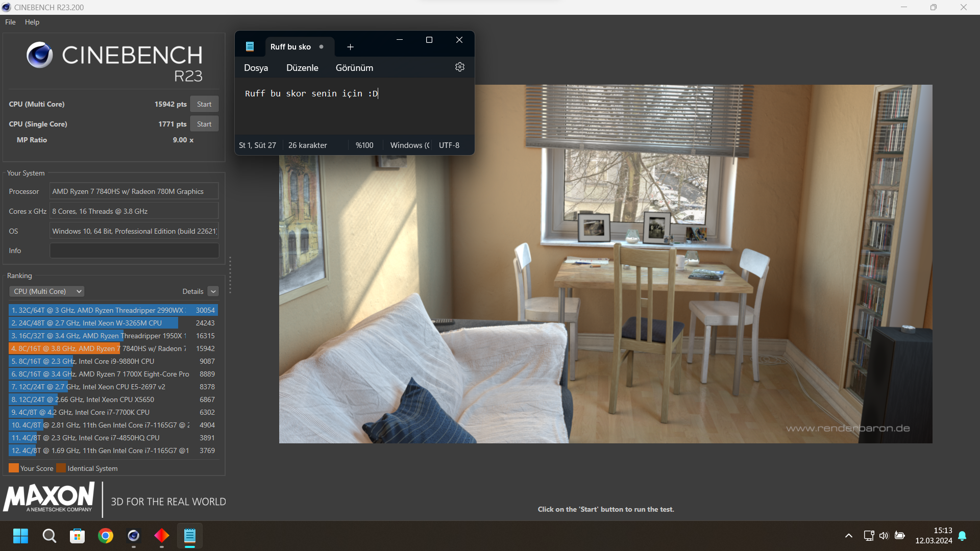Show hidden system tray icons
This screenshot has height=551, width=980.
[848, 536]
